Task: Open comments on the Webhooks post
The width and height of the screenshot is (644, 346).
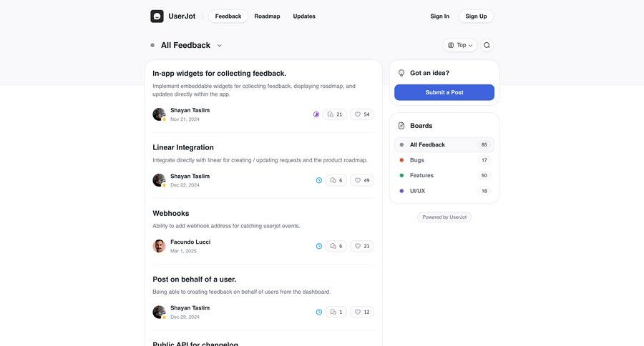Action: pos(336,246)
